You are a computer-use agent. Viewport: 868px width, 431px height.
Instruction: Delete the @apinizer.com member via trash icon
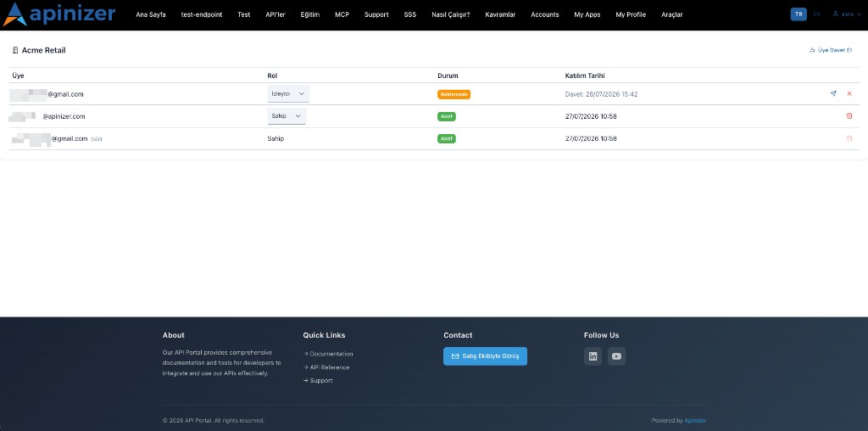(849, 115)
